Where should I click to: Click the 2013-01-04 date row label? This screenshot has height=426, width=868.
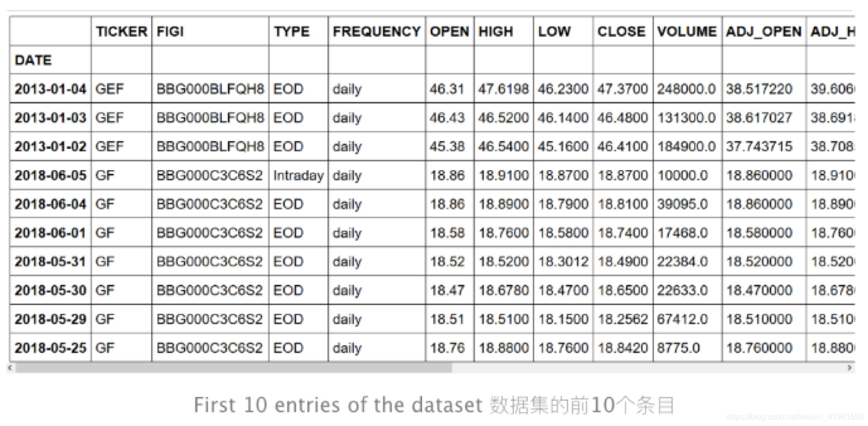[x=50, y=89]
